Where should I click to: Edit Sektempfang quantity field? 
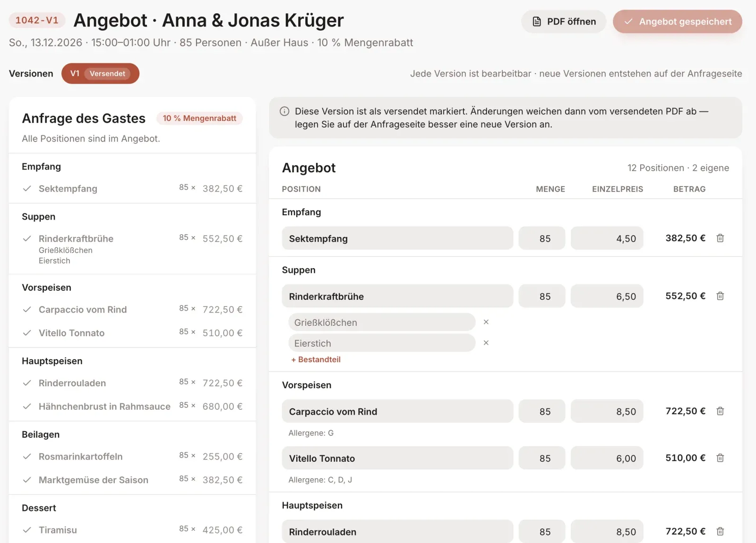click(x=542, y=238)
